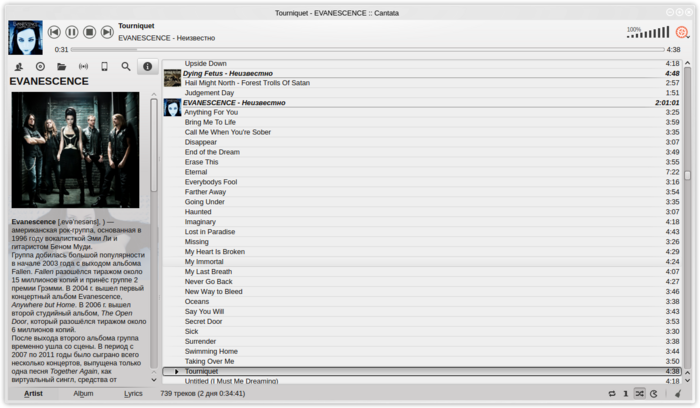Click the EVANESCENCE album thumbnail in queue
Screen dimensions: 700x408
click(x=172, y=108)
